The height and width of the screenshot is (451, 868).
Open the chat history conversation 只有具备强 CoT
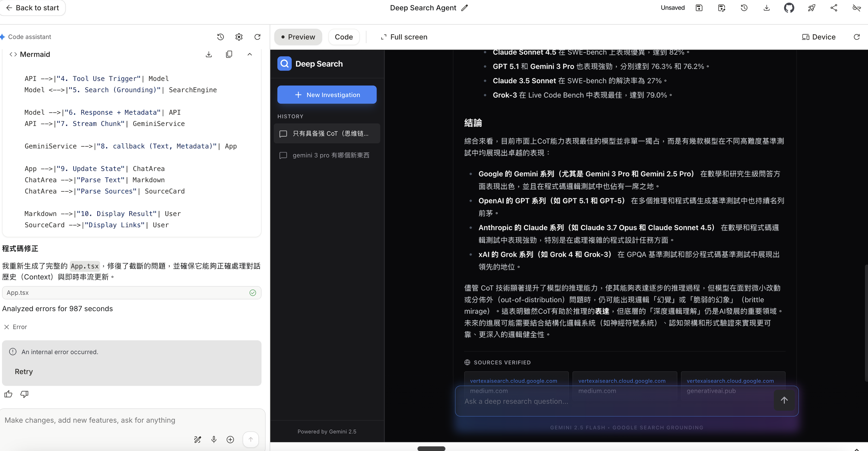click(x=327, y=133)
